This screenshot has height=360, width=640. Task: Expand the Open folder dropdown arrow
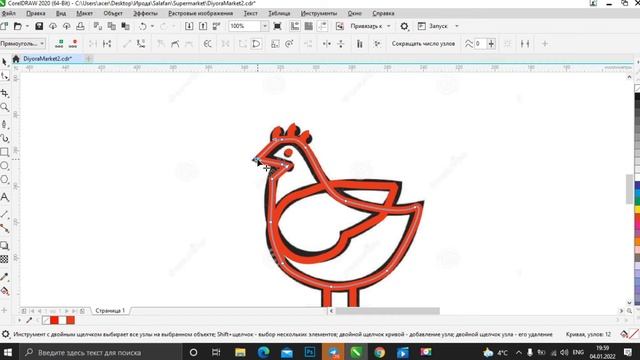coord(27,26)
